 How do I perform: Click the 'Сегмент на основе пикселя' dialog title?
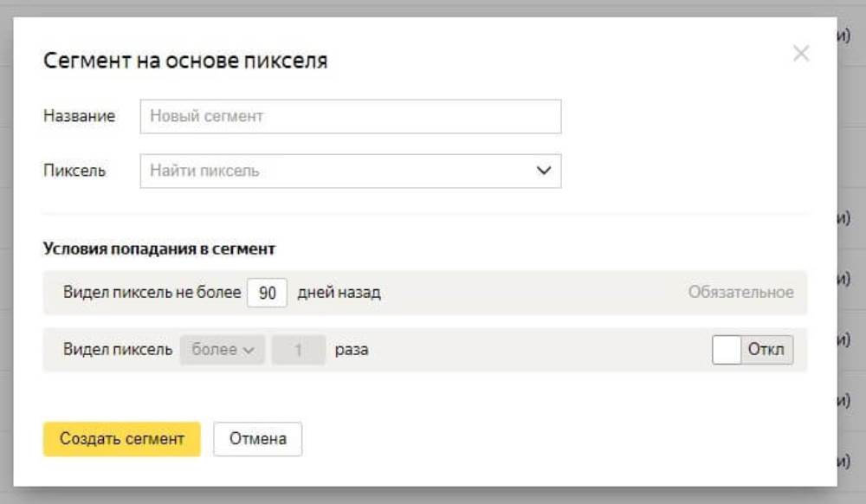[185, 61]
